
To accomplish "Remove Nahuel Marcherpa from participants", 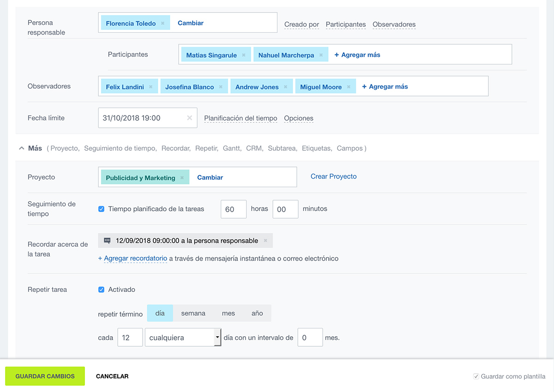I will pos(321,55).
